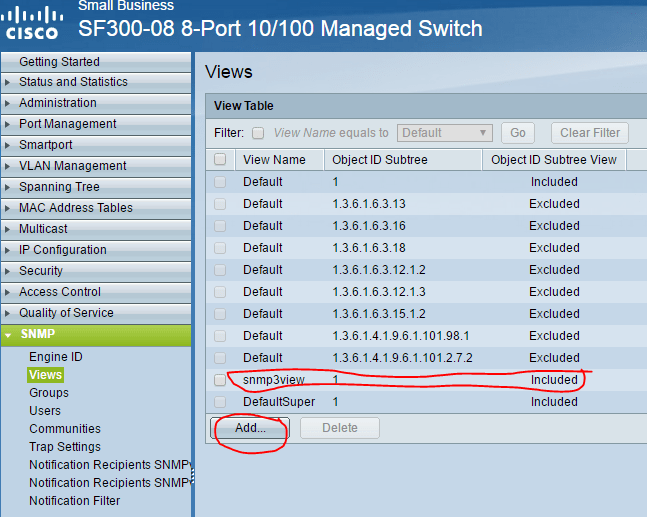
Task: Expand the VLAN Management arrow
Action: [7, 166]
